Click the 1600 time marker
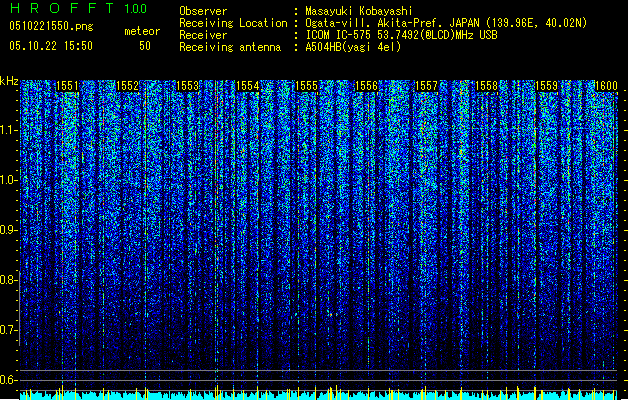The height and width of the screenshot is (400, 629). click(x=606, y=86)
